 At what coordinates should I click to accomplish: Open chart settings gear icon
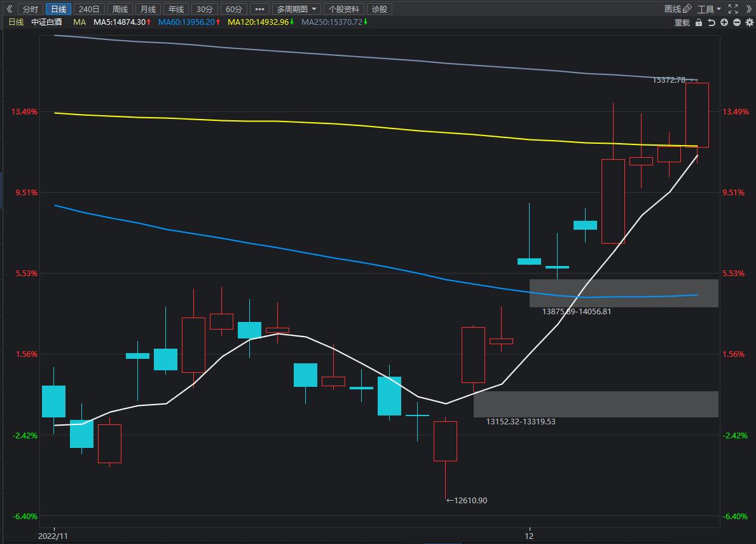click(x=748, y=22)
